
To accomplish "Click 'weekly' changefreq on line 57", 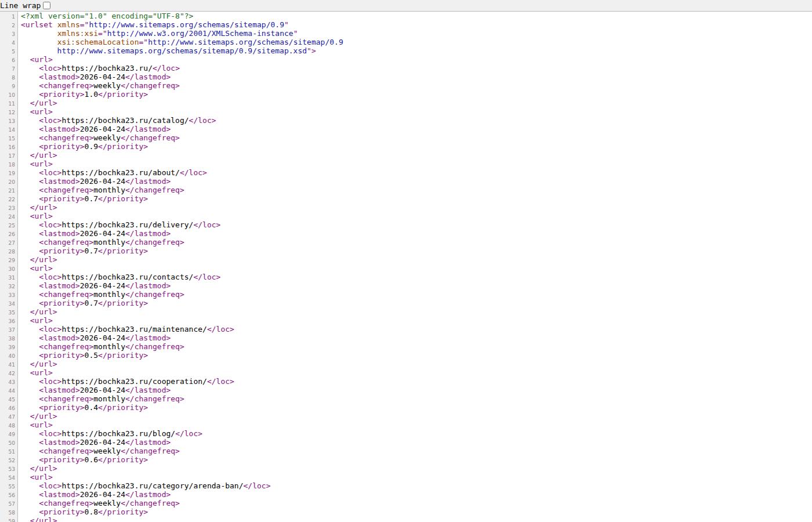I will [x=107, y=503].
